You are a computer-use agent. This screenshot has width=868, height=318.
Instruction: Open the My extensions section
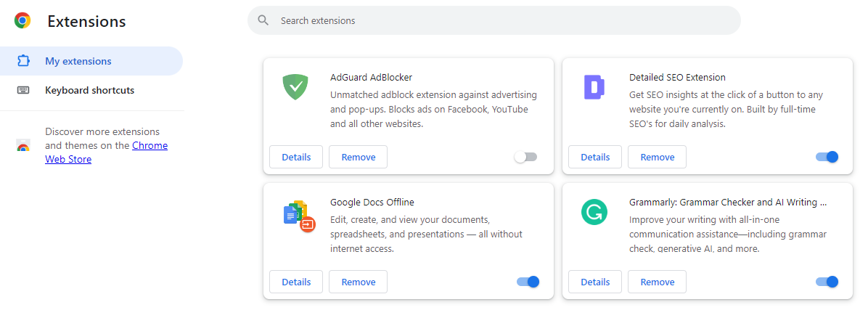pos(78,61)
